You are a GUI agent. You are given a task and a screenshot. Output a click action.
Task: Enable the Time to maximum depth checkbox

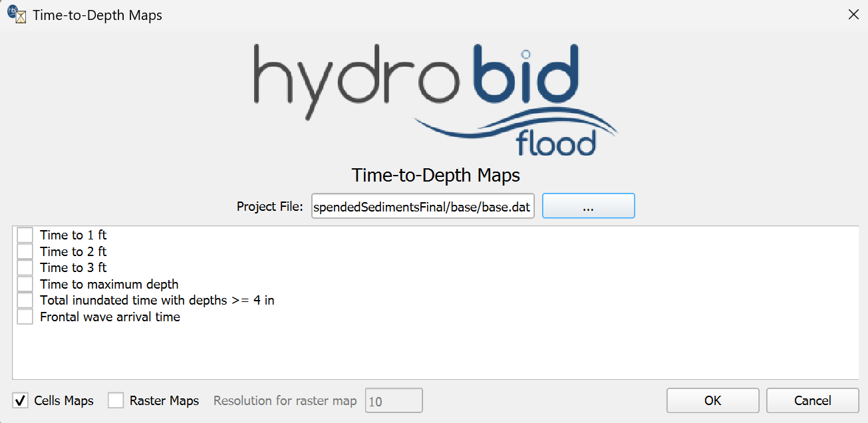[x=25, y=284]
